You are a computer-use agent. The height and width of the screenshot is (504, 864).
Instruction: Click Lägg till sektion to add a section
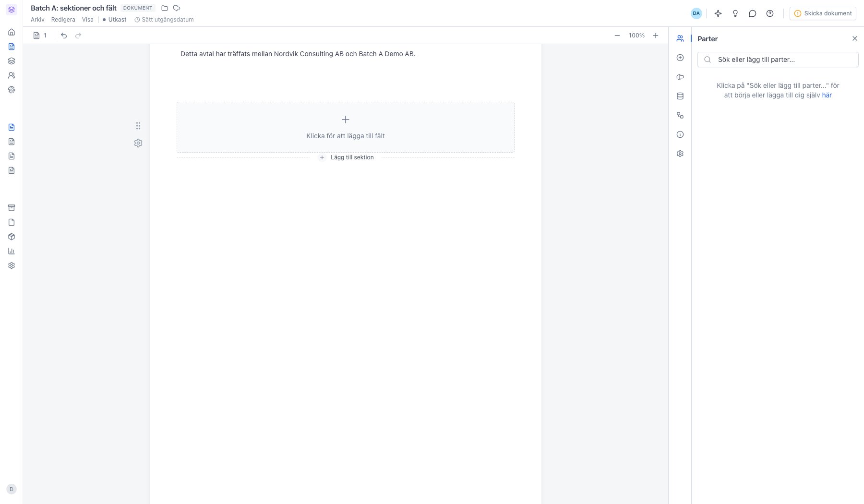[x=347, y=157]
